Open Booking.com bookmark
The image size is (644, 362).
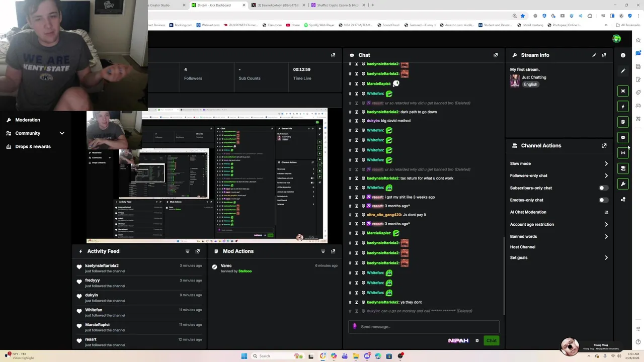pyautogui.click(x=181, y=25)
